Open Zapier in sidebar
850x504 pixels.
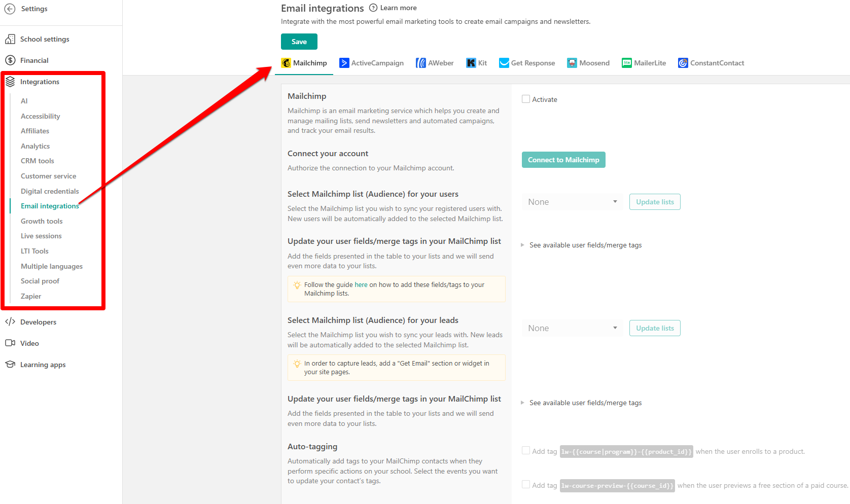31,296
